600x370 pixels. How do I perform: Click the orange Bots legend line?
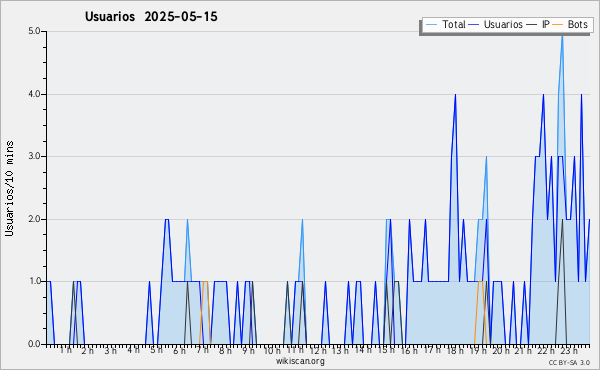(x=558, y=25)
